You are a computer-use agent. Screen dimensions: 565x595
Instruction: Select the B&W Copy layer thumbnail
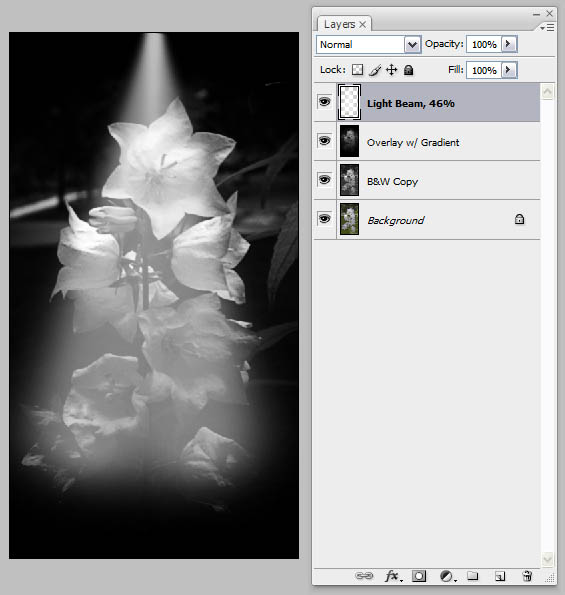point(349,180)
